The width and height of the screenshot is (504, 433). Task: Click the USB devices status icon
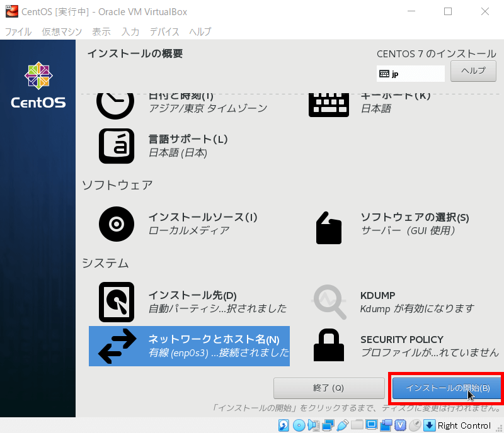343,425
